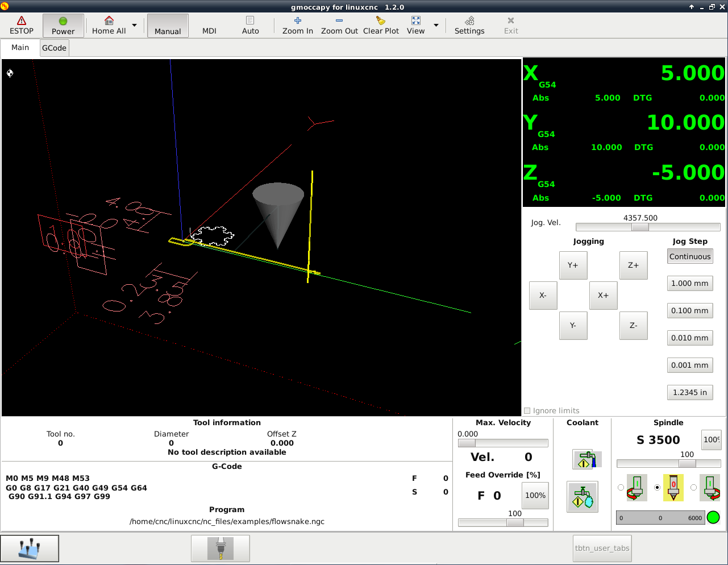The height and width of the screenshot is (565, 728).
Task: Reset feed override to 100%
Action: pos(535,496)
